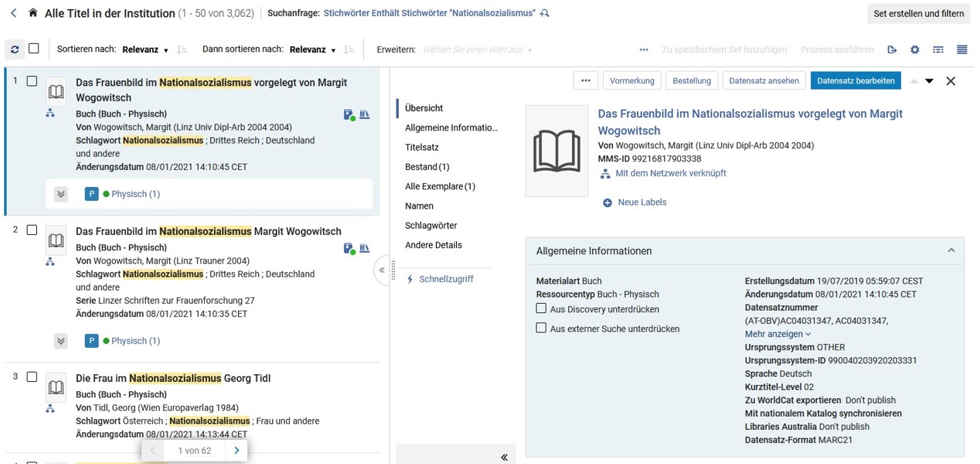Select checkbox for result 2
This screenshot has height=464, width=980.
click(x=32, y=230)
